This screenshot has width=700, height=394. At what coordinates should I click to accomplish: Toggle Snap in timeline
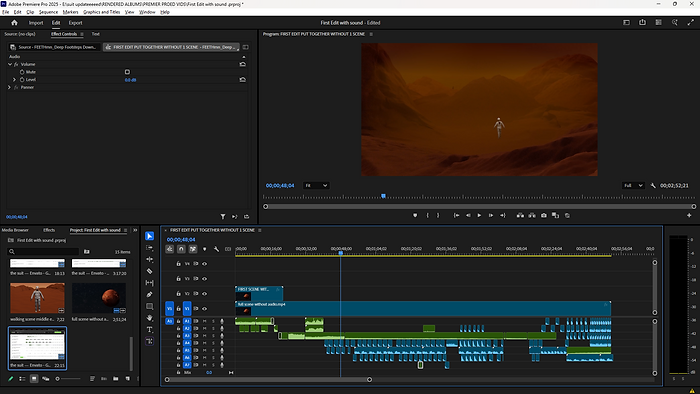(x=181, y=249)
